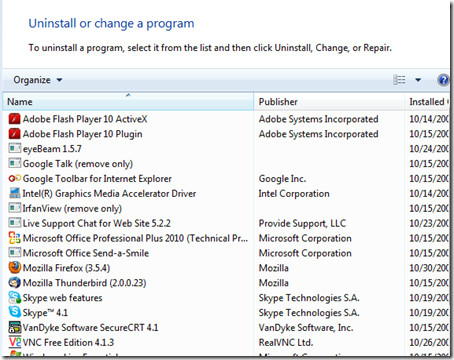Select Microsoft Office Professional Plus 2010 entry
The height and width of the screenshot is (360, 454).
135,238
